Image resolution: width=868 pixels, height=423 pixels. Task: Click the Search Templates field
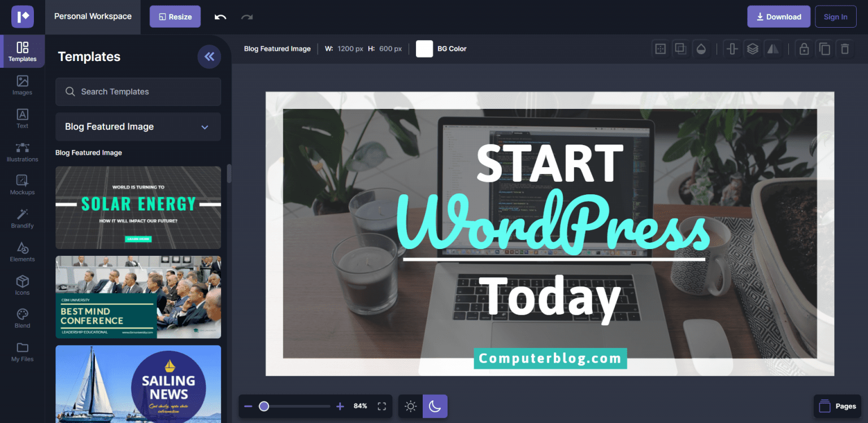coord(138,91)
